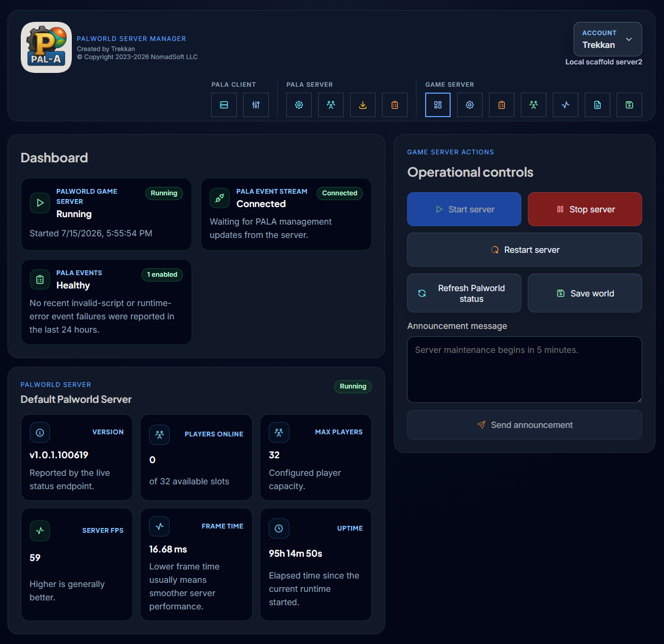
Task: Click the Restart server button
Action: coord(525,250)
